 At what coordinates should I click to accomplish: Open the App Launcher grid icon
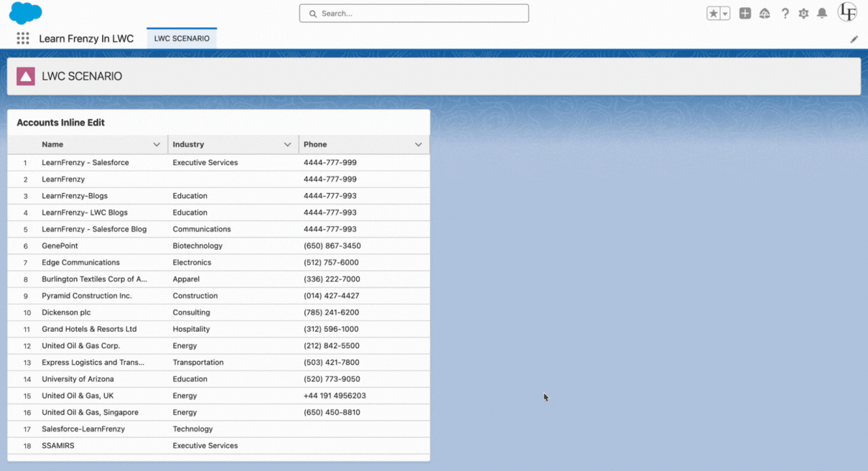click(23, 39)
